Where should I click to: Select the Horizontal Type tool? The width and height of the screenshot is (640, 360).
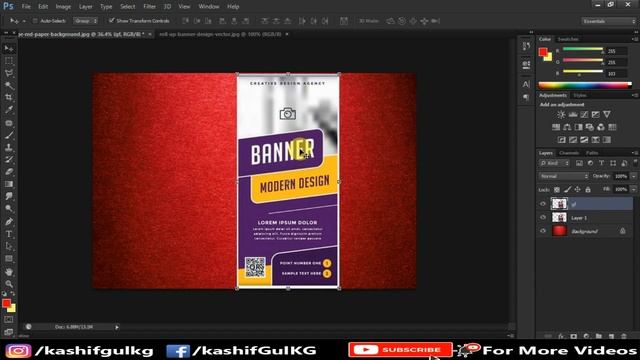pyautogui.click(x=9, y=234)
